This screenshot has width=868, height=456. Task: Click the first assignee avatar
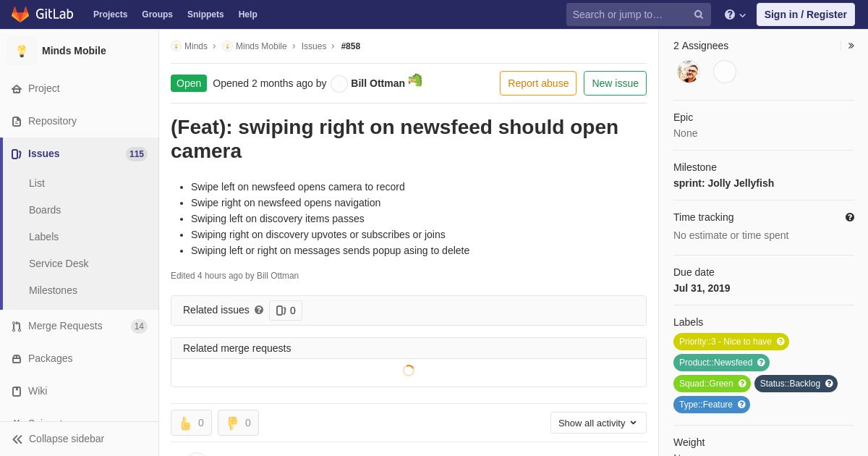(x=689, y=72)
